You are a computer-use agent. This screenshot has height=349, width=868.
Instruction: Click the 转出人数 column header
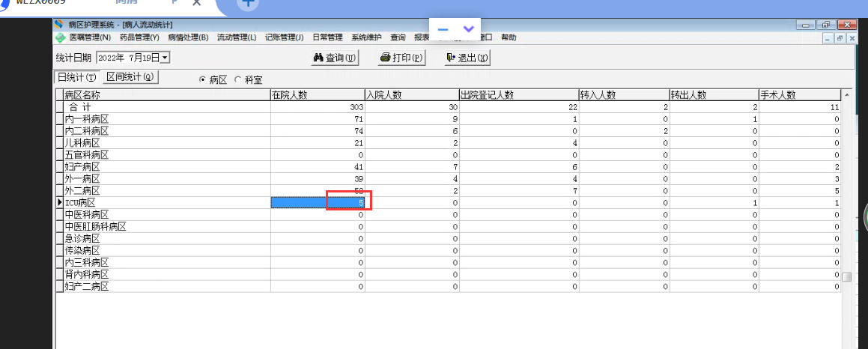714,94
